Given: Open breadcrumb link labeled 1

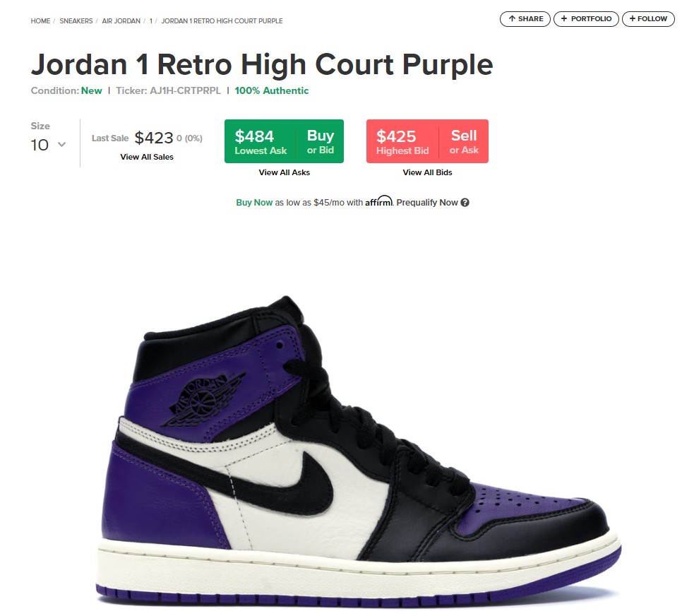Looking at the screenshot, I should pos(151,20).
